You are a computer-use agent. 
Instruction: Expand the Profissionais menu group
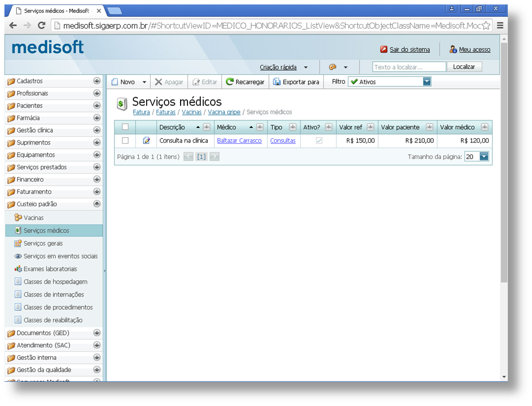point(97,93)
